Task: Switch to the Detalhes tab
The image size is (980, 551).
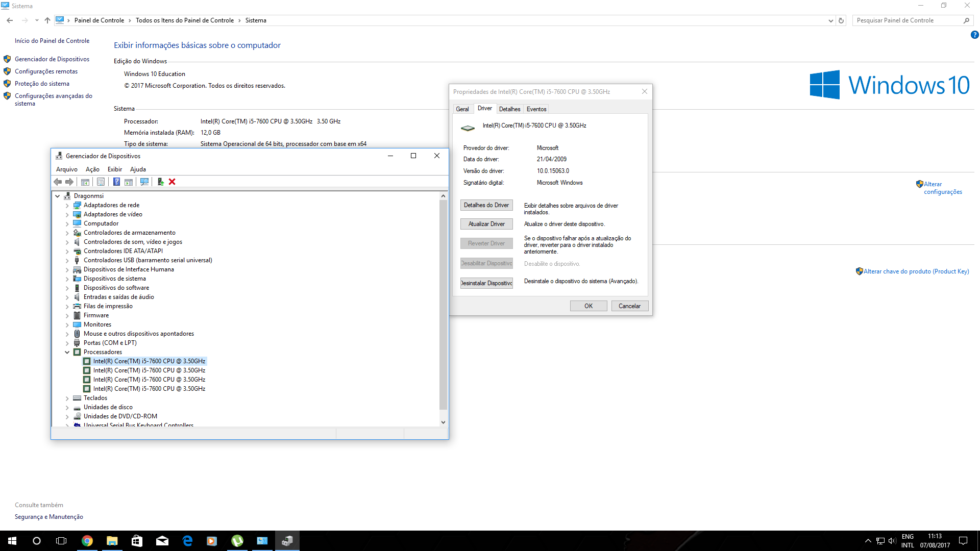Action: pos(509,109)
